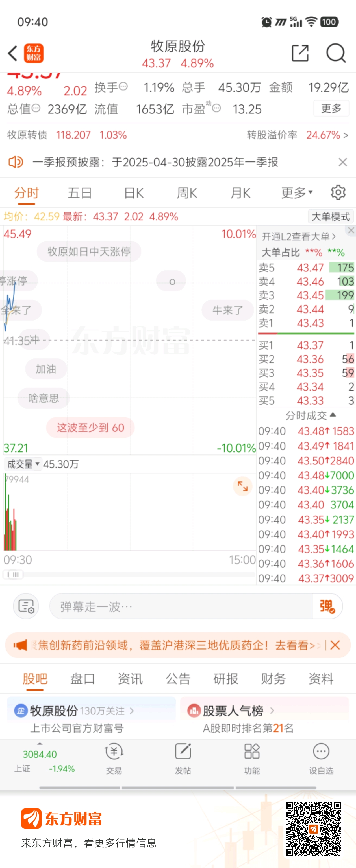
Task: Open the 功能 functions icon
Action: point(252,752)
